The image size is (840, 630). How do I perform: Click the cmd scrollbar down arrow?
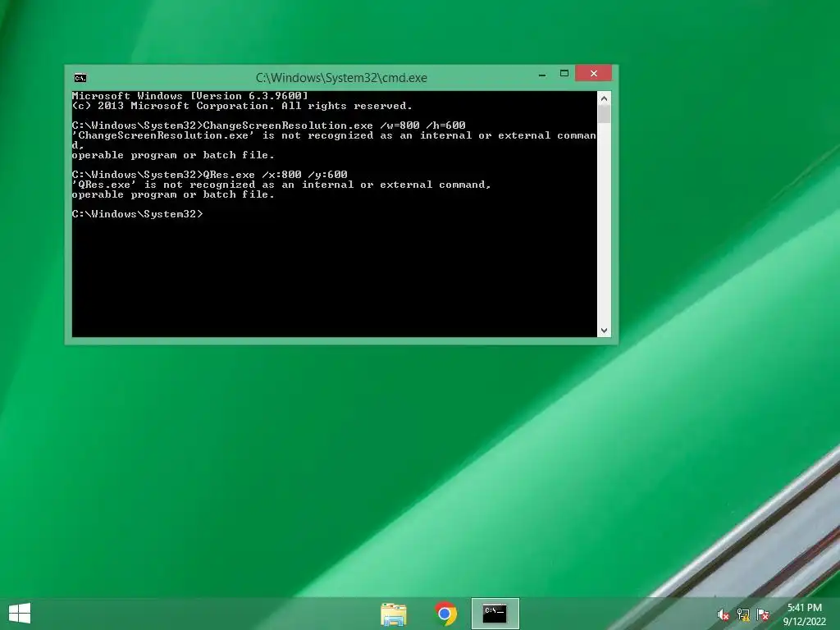click(x=604, y=331)
